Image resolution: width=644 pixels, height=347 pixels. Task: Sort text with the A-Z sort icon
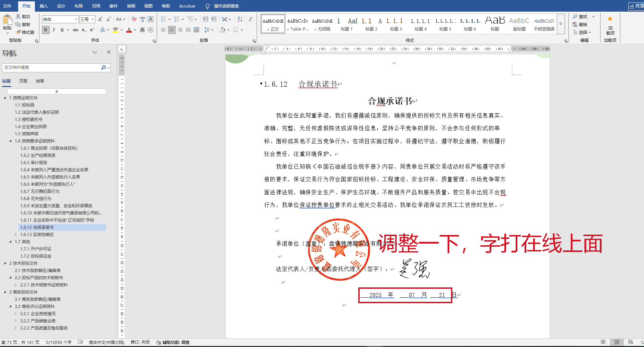pyautogui.click(x=240, y=19)
